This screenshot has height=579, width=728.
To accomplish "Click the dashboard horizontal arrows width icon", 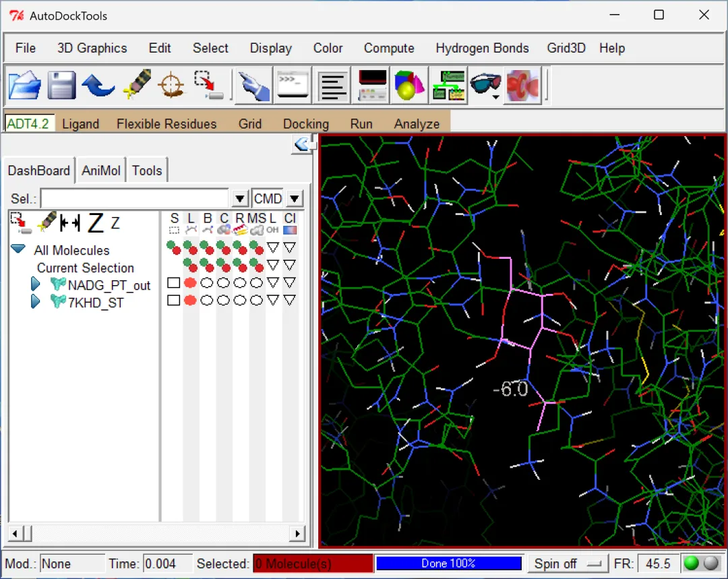I will click(x=70, y=223).
